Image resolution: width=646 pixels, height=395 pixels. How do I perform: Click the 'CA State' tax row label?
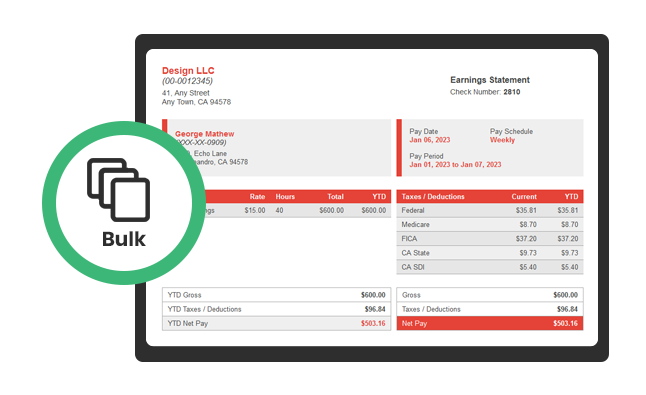tap(415, 253)
